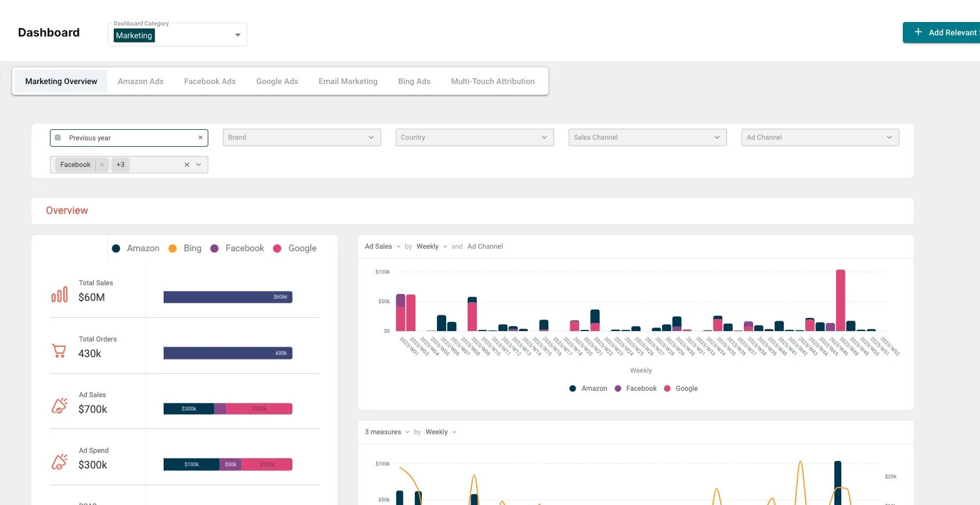980x505 pixels.
Task: Click the plus icon on Add Relevant button
Action: coord(918,32)
